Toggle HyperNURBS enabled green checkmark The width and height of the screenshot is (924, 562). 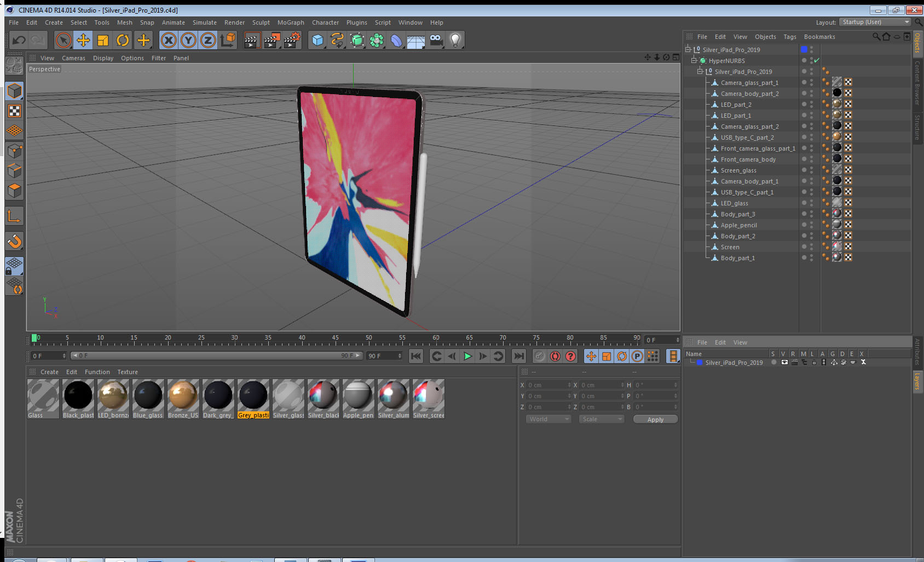tap(816, 60)
